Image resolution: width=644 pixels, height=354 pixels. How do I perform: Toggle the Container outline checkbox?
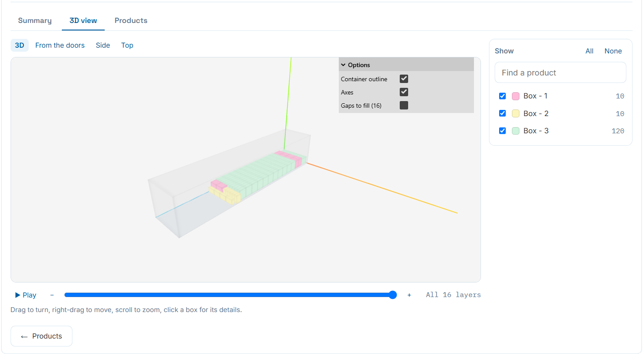[404, 79]
